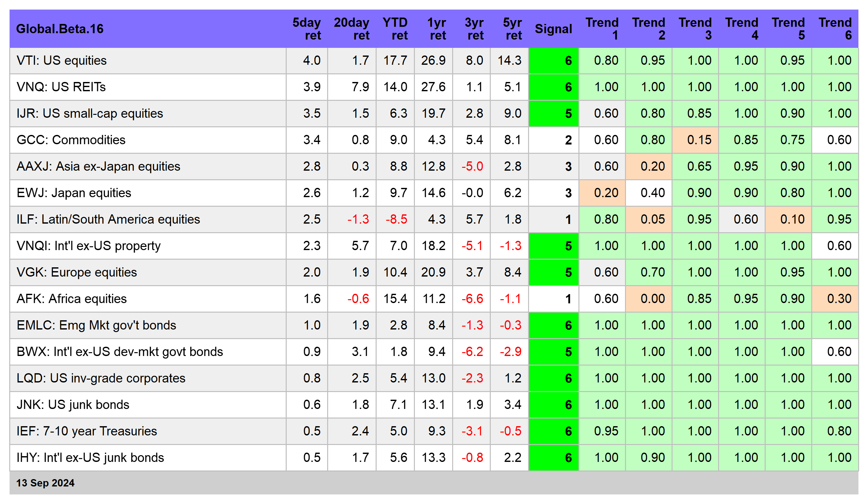Select AFK Trend 2 value 0.00

tap(649, 299)
